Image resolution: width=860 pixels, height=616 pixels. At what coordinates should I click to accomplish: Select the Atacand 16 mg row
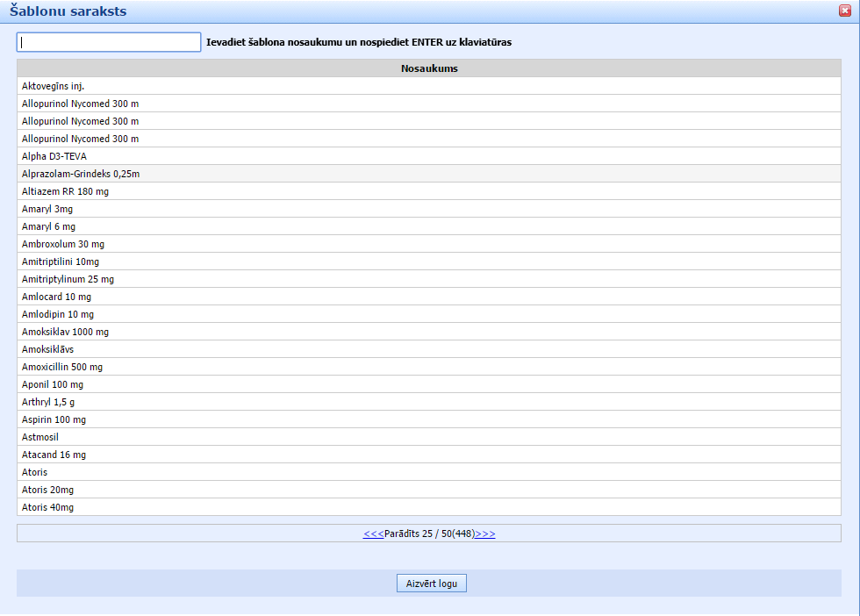[54, 455]
